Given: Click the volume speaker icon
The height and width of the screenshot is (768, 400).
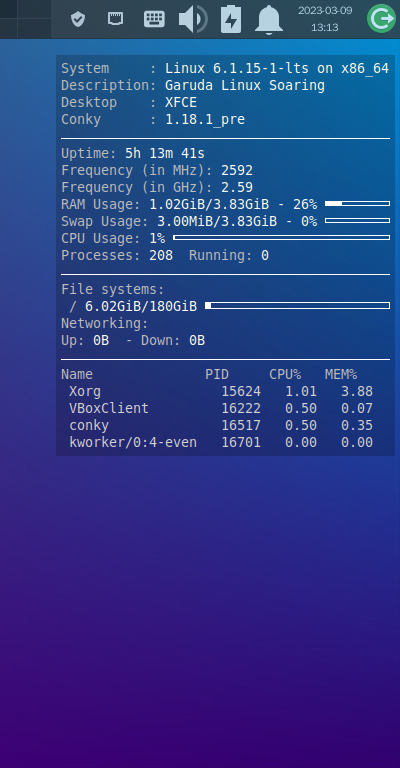Looking at the screenshot, I should pyautogui.click(x=193, y=19).
